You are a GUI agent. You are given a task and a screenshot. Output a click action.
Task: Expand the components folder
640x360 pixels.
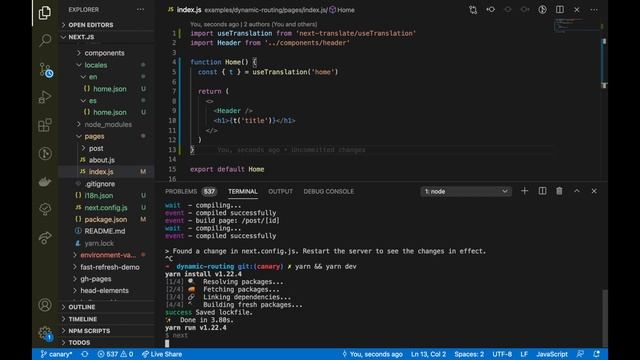coord(107,53)
